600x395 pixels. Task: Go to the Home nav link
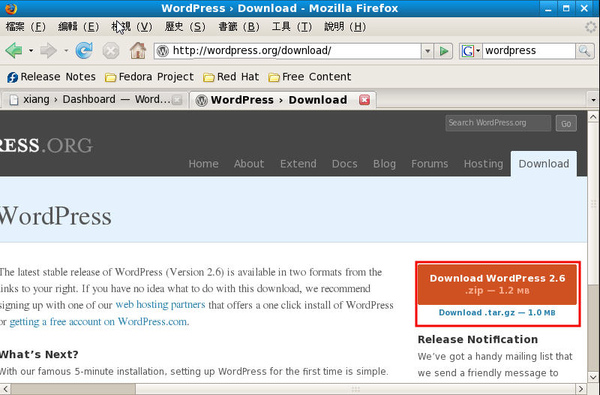pyautogui.click(x=204, y=164)
